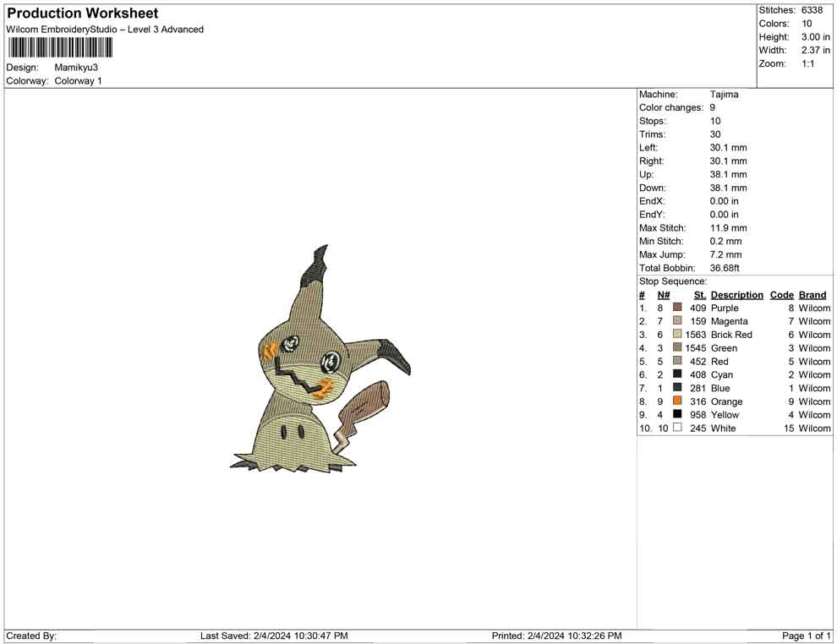The width and height of the screenshot is (837, 644).
Task: Click the N# column header
Action: (x=664, y=294)
